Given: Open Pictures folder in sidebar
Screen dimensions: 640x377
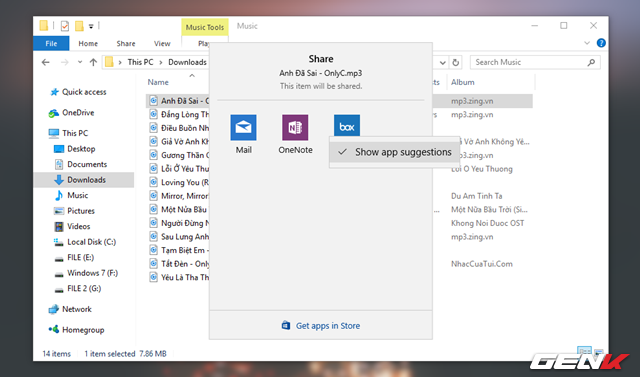Looking at the screenshot, I should pyautogui.click(x=74, y=211).
